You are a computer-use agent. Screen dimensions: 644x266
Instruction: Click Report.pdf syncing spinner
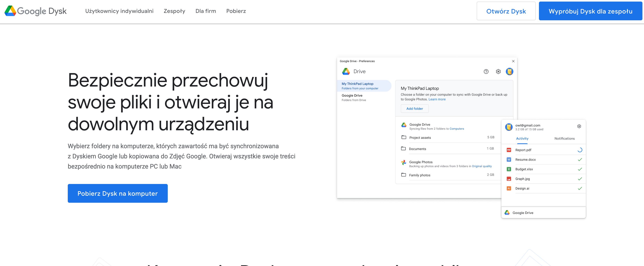coord(580,150)
